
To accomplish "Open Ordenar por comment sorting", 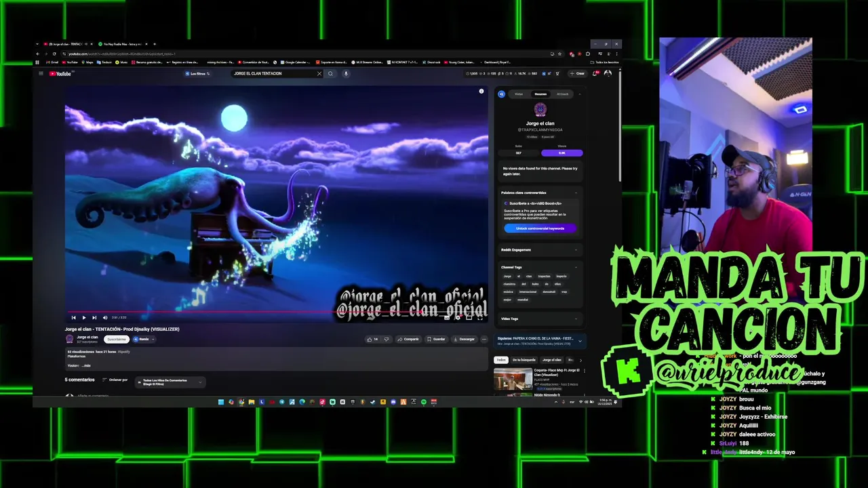I will point(115,380).
